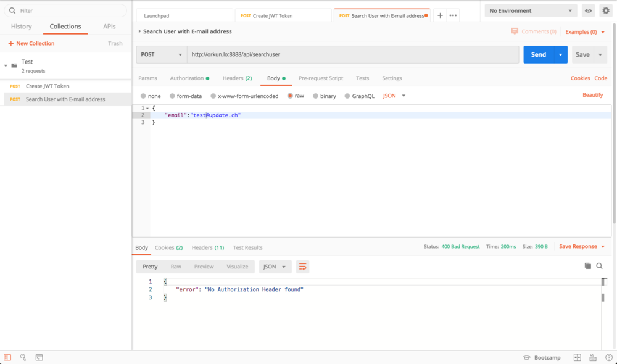The image size is (617, 364).
Task: Open the History tab in sidebar
Action: (x=22, y=27)
